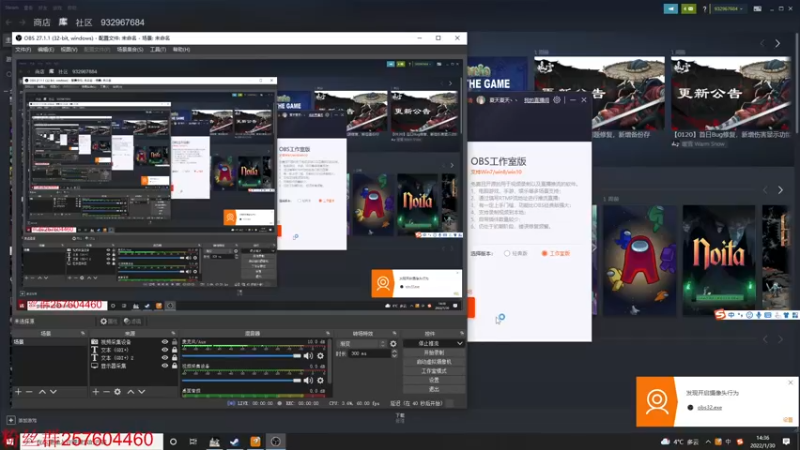
Task: Toggle visibility of the video capture device source
Action: pos(164,342)
